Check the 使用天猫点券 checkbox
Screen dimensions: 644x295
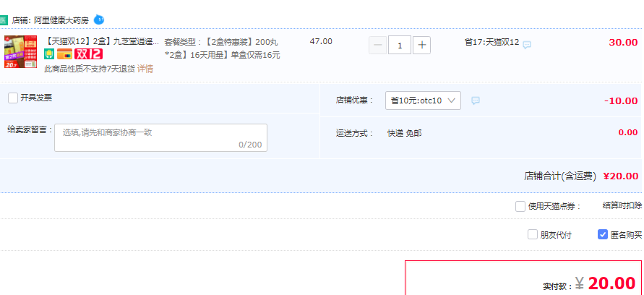tap(520, 206)
